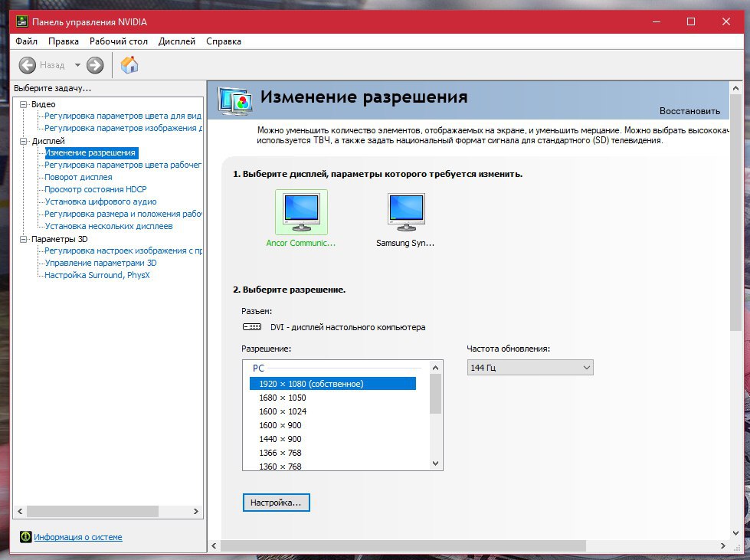Viewport: 750px width, 560px height.
Task: Click the task tree horizontal scrollbar thumb
Action: (93, 511)
